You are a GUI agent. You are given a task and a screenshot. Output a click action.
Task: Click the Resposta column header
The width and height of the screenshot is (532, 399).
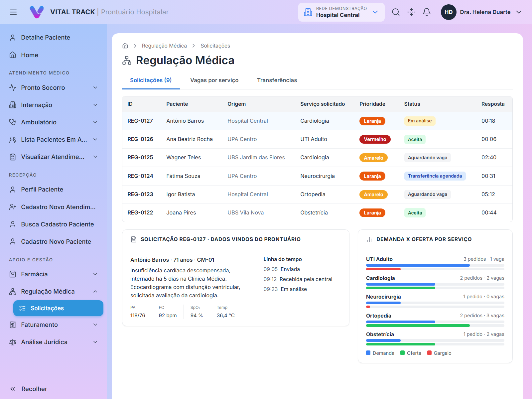[x=493, y=104]
